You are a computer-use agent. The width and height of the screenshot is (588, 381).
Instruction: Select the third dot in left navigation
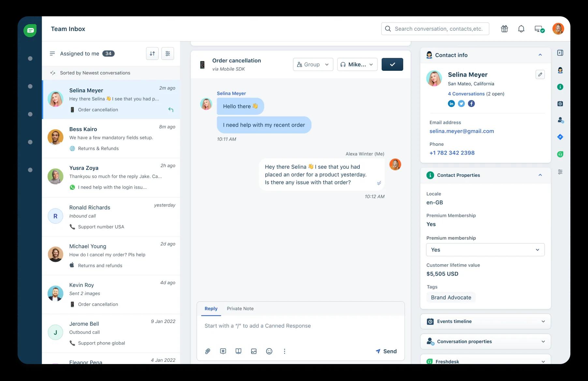coord(30,114)
